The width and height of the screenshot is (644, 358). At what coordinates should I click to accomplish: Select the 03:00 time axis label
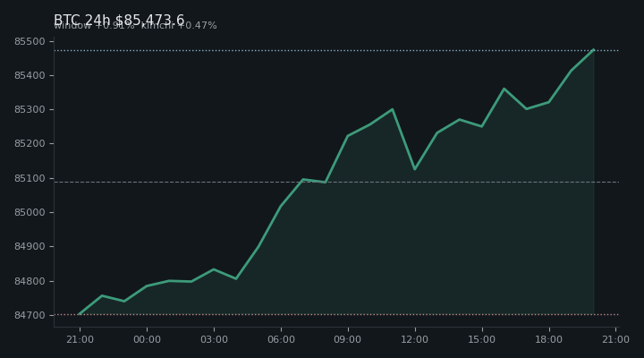coord(214,339)
